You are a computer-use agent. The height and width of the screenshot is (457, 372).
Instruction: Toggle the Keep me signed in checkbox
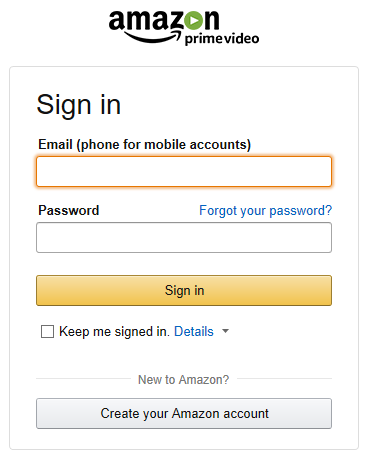pyautogui.click(x=47, y=332)
